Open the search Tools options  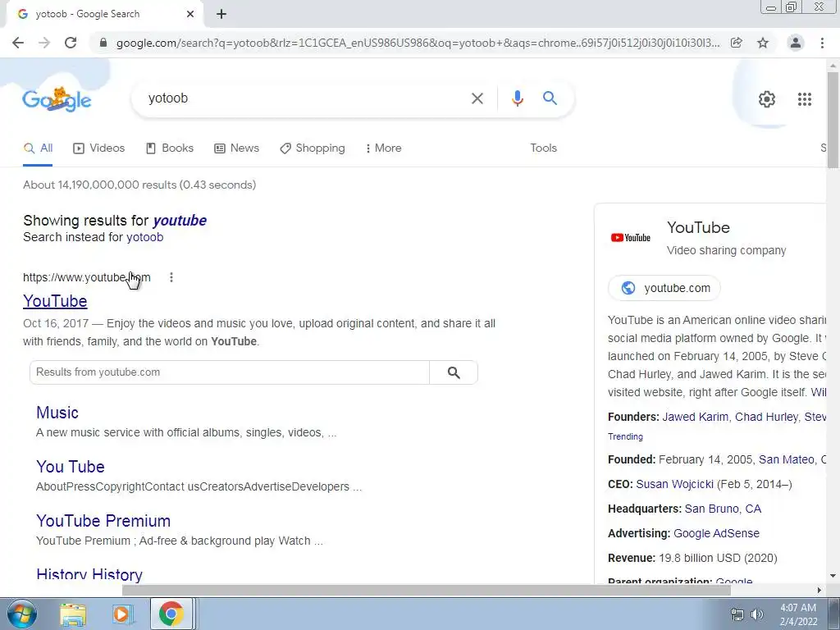543,148
